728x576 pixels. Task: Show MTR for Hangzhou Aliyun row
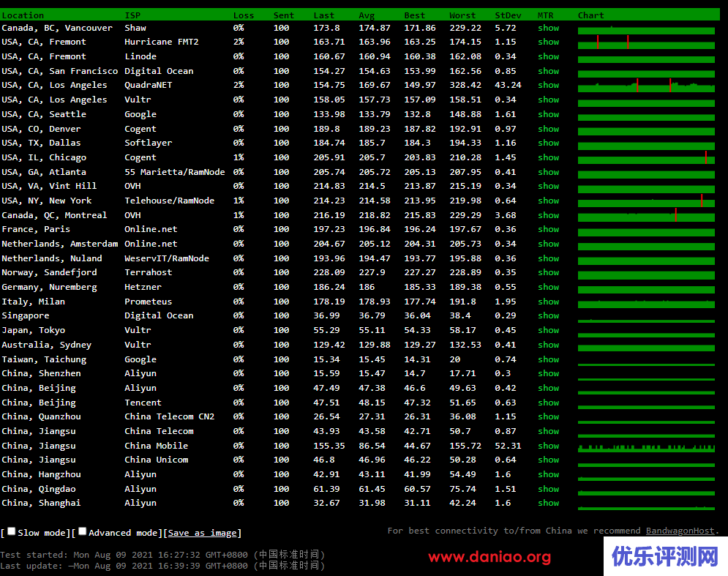(x=548, y=474)
